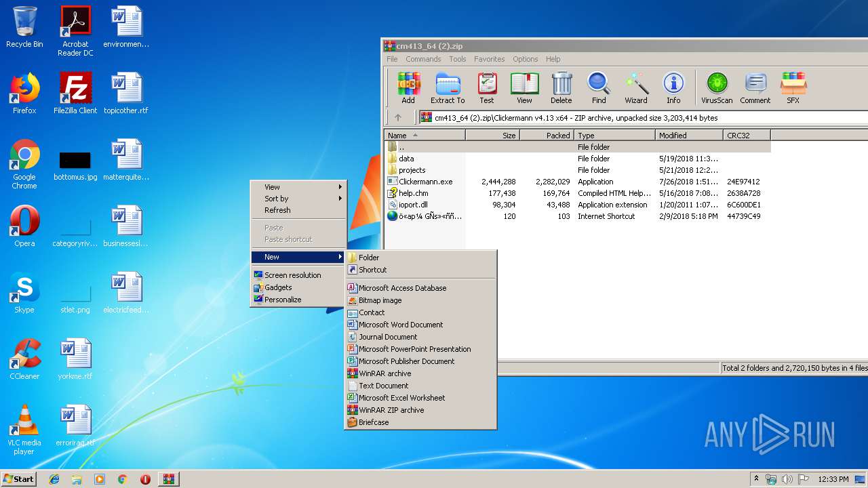Viewport: 868px width, 488px height.
Task: Open the Options menu
Action: (x=525, y=59)
